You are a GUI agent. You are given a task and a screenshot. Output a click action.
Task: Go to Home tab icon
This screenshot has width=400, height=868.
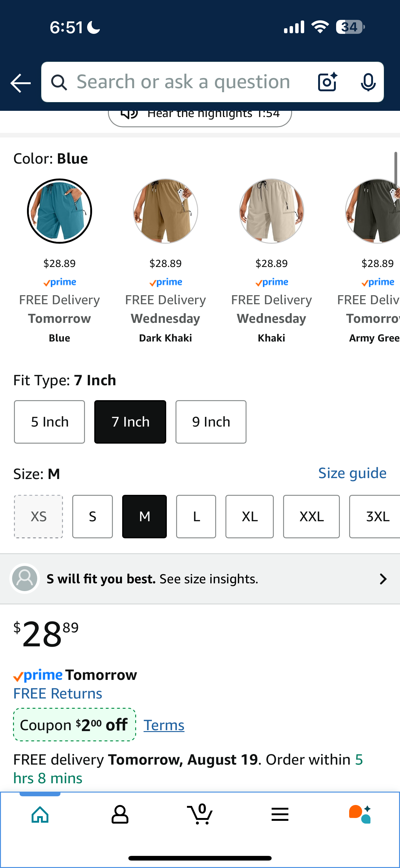(40, 815)
